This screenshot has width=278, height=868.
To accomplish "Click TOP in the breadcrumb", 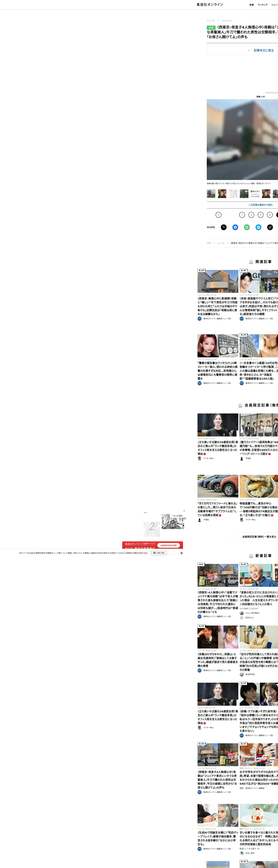I will [x=209, y=243].
